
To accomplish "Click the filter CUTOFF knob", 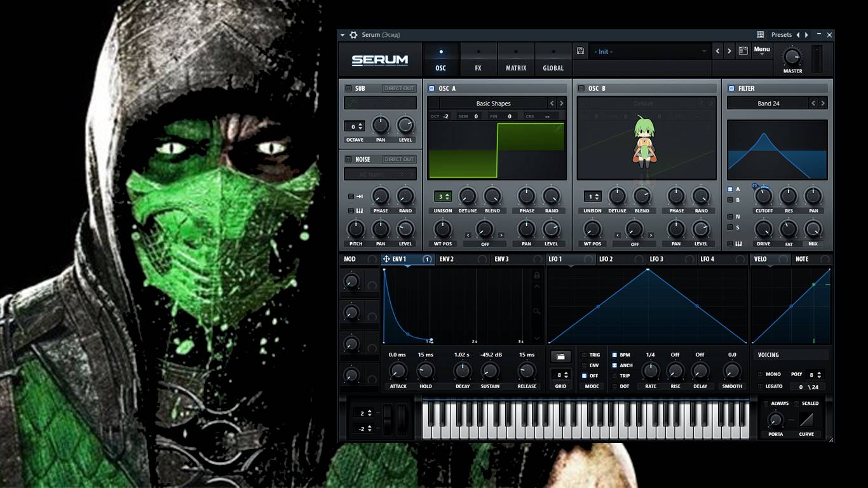I will pos(763,196).
